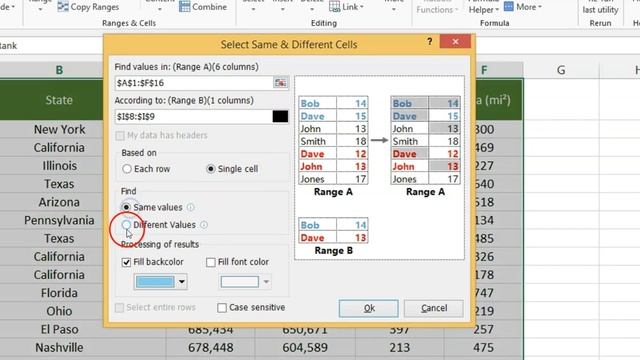Screen dimensions: 640x360
Task: Select the Single cell radio option
Action: (211, 169)
